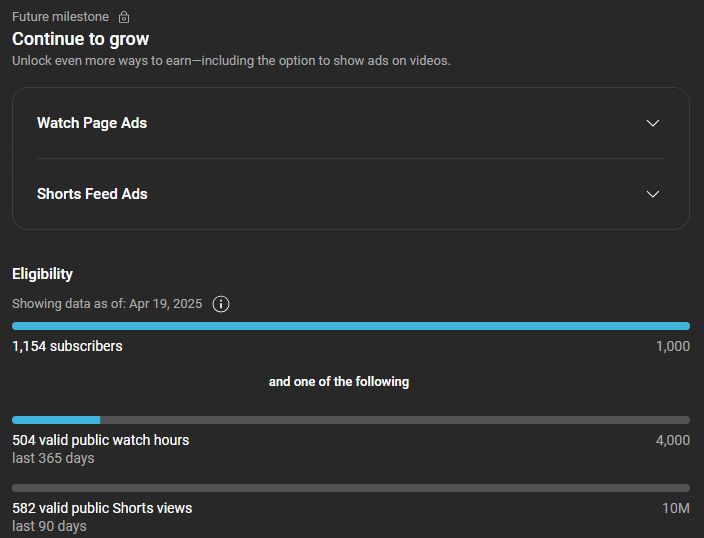
Task: Open the Watch Page Ads label
Action: (x=92, y=123)
